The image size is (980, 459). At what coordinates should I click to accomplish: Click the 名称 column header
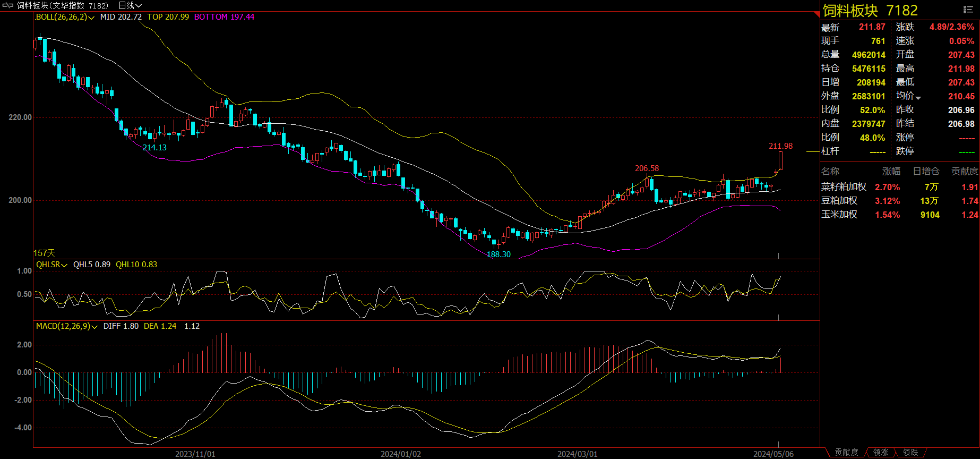pyautogui.click(x=830, y=171)
